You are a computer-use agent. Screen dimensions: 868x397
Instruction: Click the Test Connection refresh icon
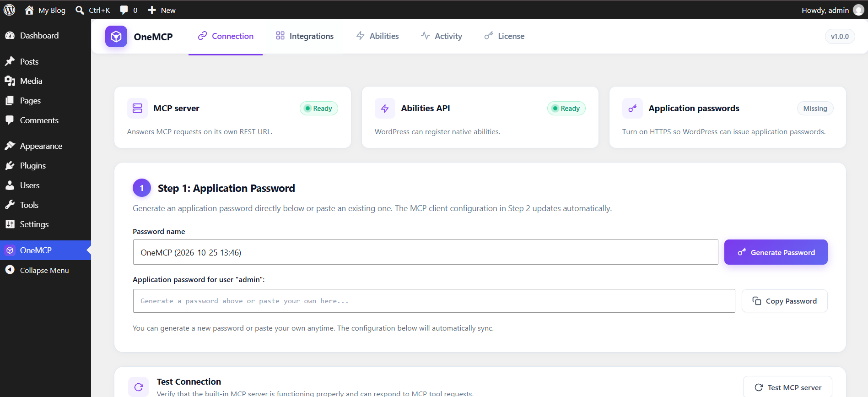pyautogui.click(x=139, y=387)
